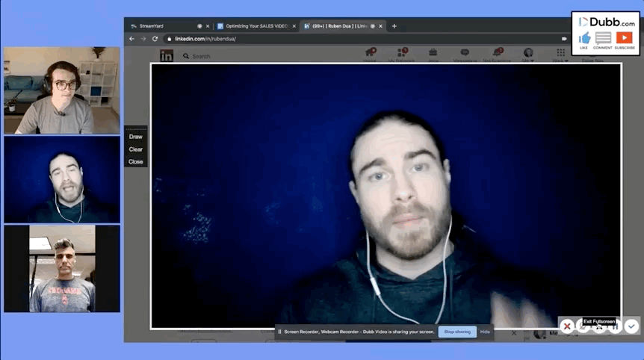Pause the recording
Image resolution: width=644 pixels, height=360 pixels.
616,326
